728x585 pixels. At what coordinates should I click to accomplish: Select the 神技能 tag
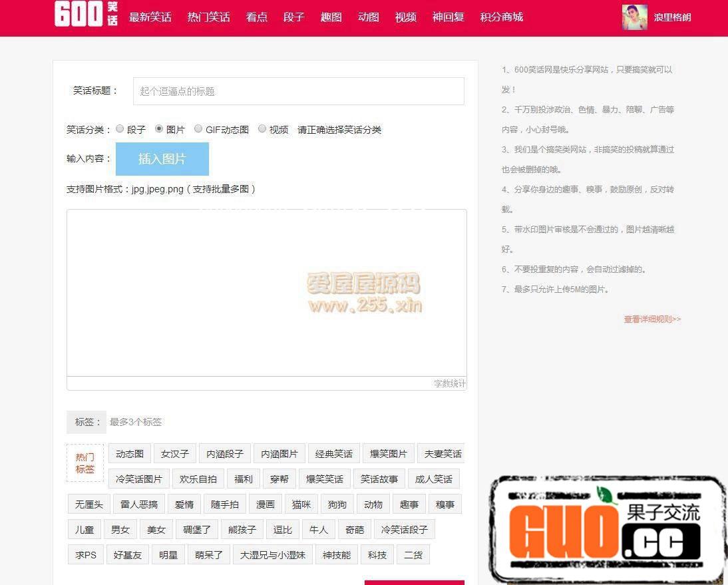[x=336, y=555]
